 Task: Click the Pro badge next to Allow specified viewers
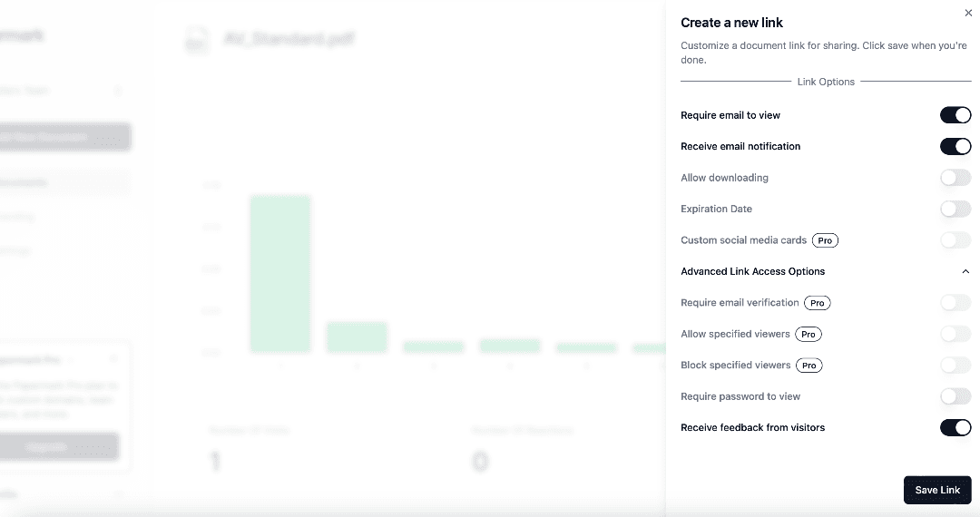pyautogui.click(x=808, y=334)
